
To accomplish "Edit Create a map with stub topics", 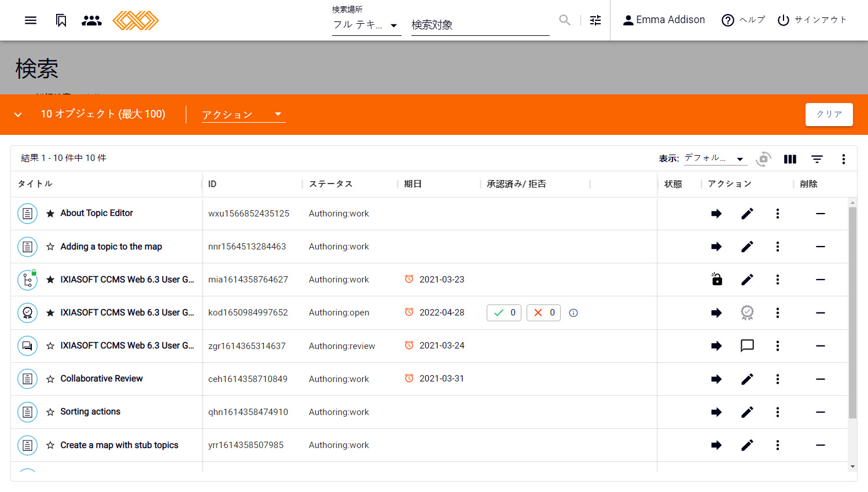I will 747,445.
